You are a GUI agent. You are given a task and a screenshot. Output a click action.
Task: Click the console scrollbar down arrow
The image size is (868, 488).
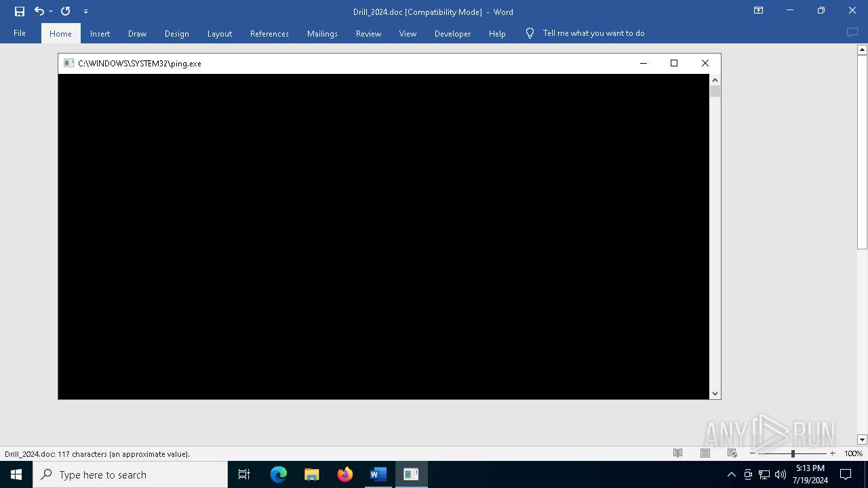[715, 393]
